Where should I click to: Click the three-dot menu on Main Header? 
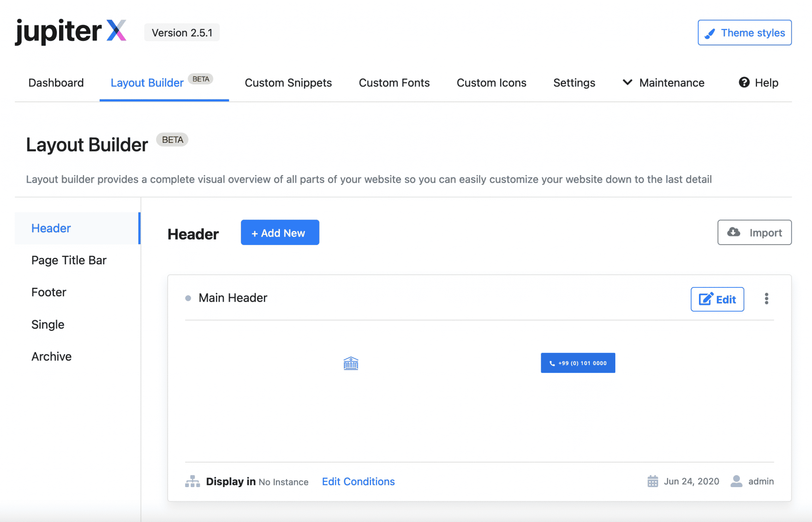click(x=766, y=299)
